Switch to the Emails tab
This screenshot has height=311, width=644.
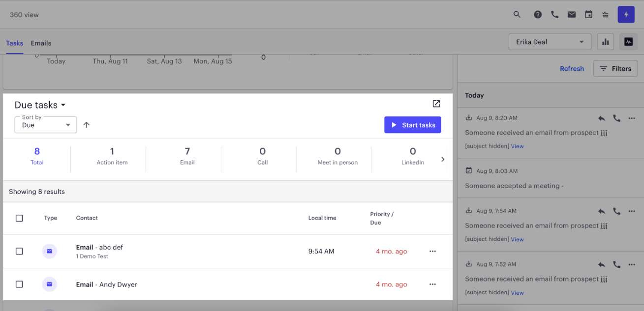[x=41, y=43]
